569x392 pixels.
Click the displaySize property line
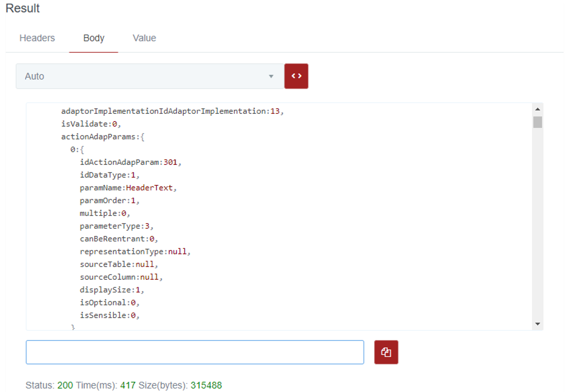(112, 290)
